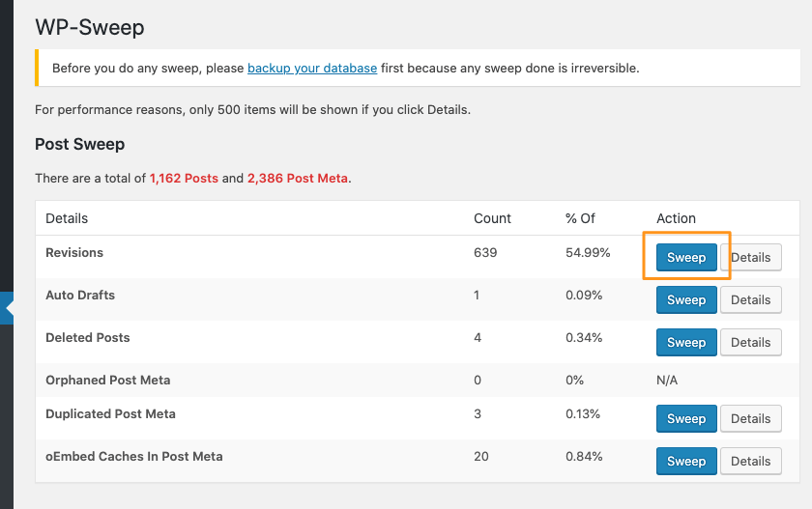Click the Count column header
812x509 pixels.
[492, 218]
